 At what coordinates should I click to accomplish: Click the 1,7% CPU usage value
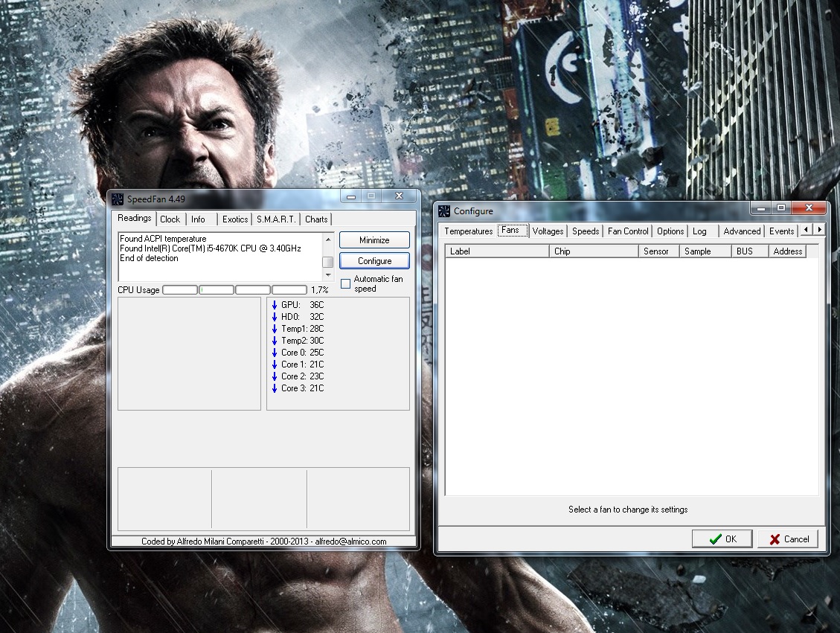pyautogui.click(x=320, y=290)
